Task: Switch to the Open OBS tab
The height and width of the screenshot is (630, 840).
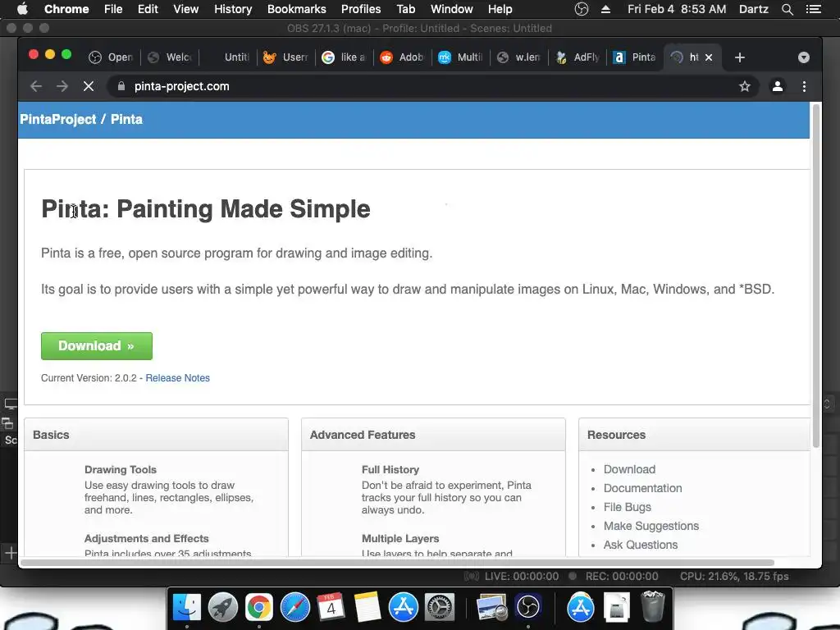Action: pos(111,57)
